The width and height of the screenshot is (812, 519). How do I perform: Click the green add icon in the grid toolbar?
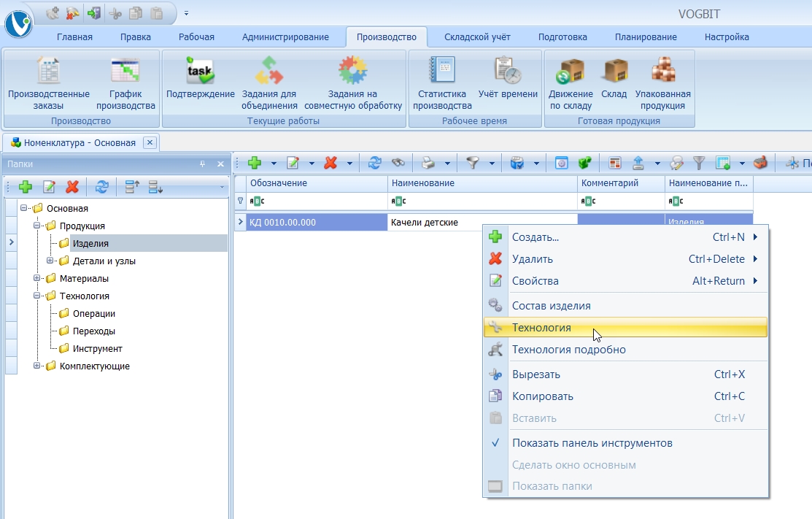point(255,164)
